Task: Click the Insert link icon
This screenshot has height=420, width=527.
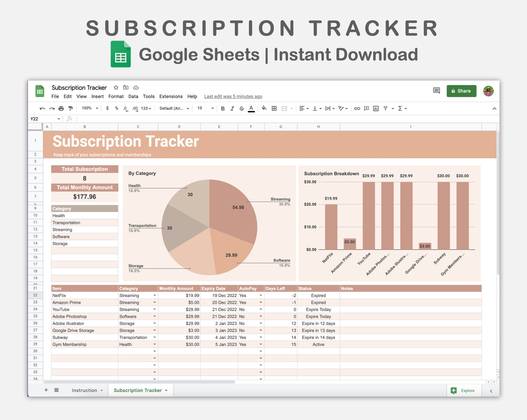Action: [357, 109]
